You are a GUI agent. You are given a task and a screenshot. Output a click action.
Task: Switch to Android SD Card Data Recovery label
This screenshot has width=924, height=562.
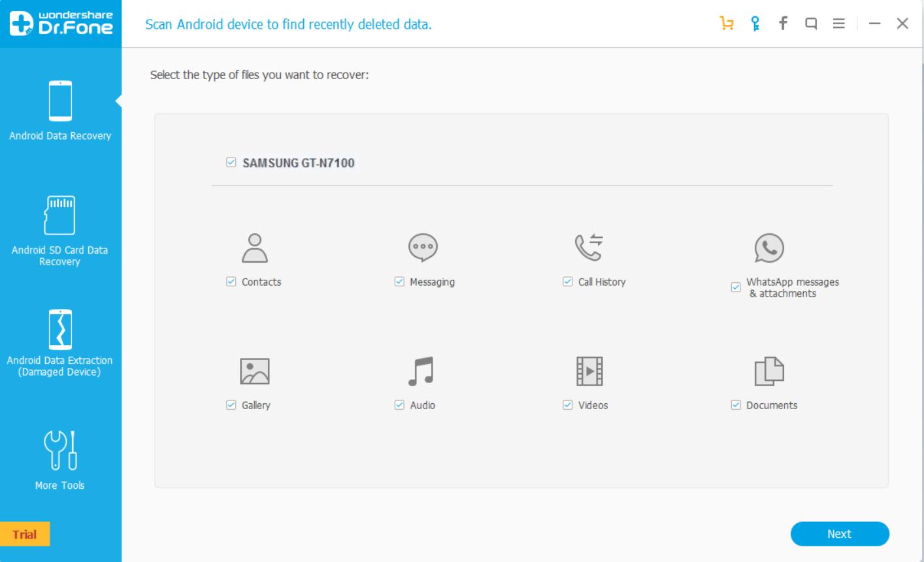[x=59, y=256]
